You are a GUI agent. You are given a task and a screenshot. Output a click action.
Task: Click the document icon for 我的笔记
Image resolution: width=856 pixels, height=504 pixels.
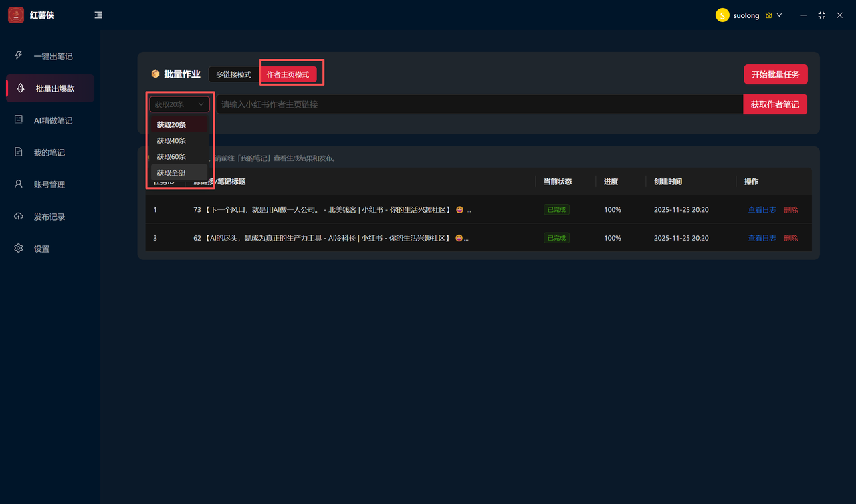pyautogui.click(x=19, y=152)
